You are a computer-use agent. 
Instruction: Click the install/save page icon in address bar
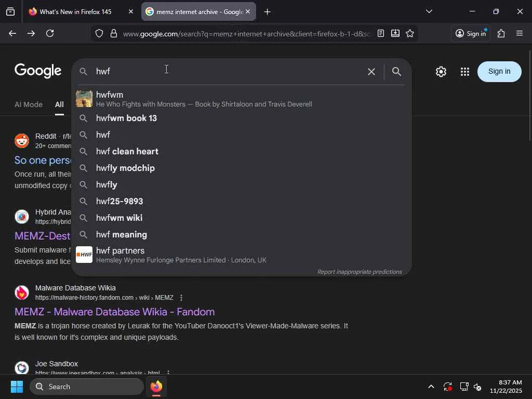click(395, 33)
